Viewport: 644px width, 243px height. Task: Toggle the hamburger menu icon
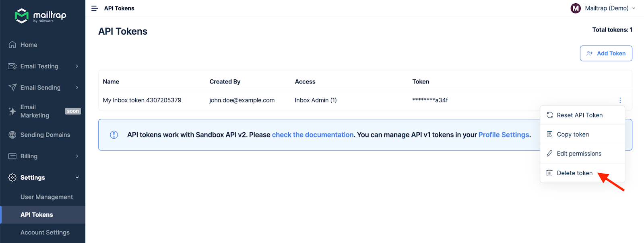[x=95, y=8]
